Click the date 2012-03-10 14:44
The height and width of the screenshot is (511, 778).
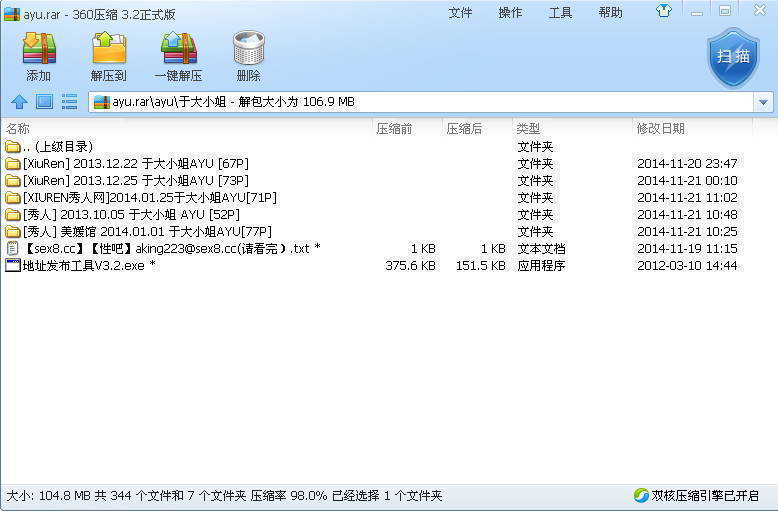687,265
